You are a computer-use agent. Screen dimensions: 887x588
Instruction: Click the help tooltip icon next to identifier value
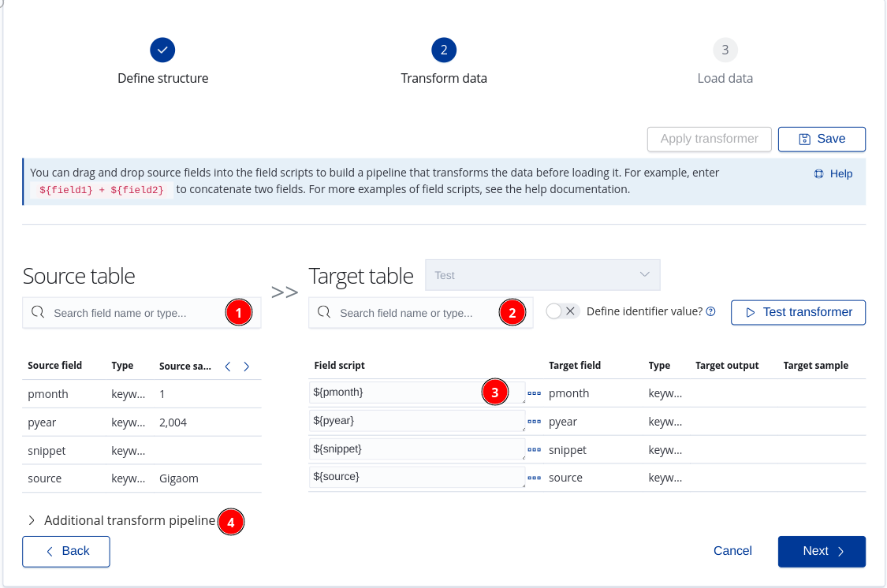[x=710, y=311]
